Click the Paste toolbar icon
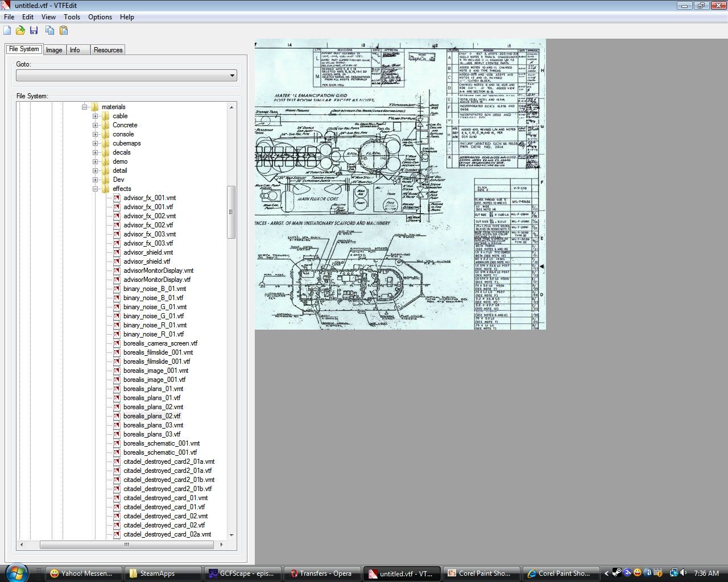The height and width of the screenshot is (582, 728). (64, 30)
